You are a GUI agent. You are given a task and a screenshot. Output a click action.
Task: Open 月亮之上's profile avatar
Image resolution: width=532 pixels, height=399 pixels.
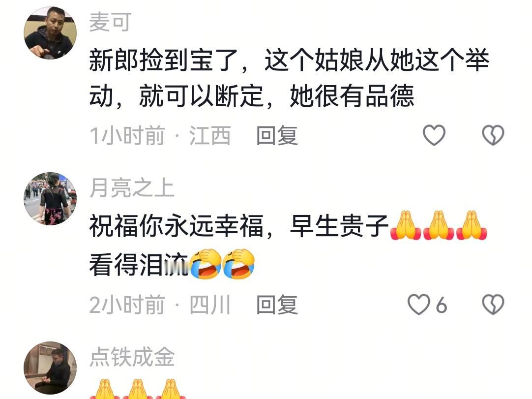pyautogui.click(x=50, y=199)
